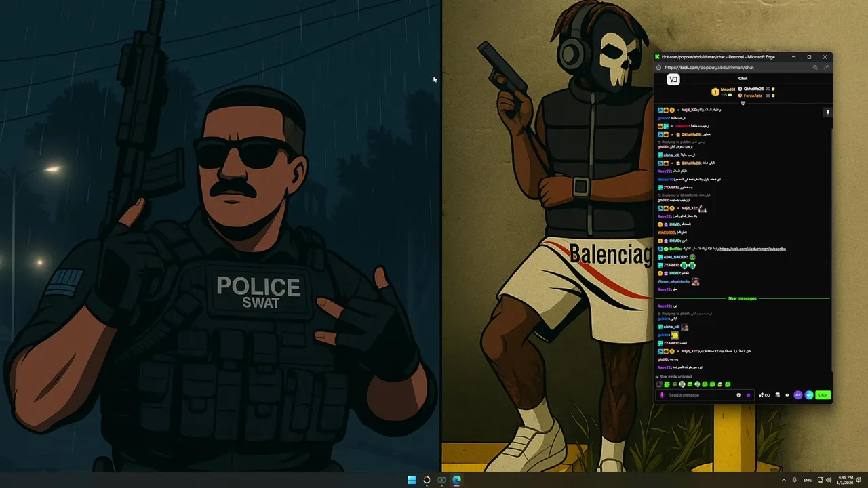Toggle Read aloud in Edge address bar

pos(826,68)
